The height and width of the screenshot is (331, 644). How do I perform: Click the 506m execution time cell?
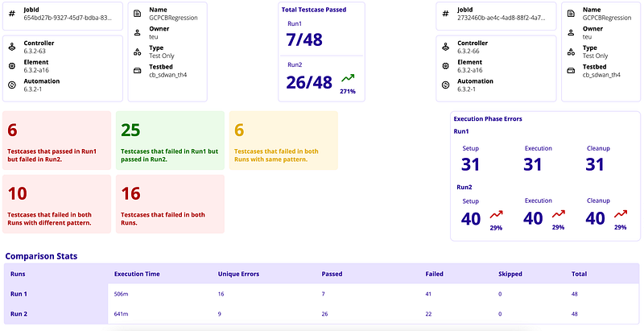(x=122, y=294)
